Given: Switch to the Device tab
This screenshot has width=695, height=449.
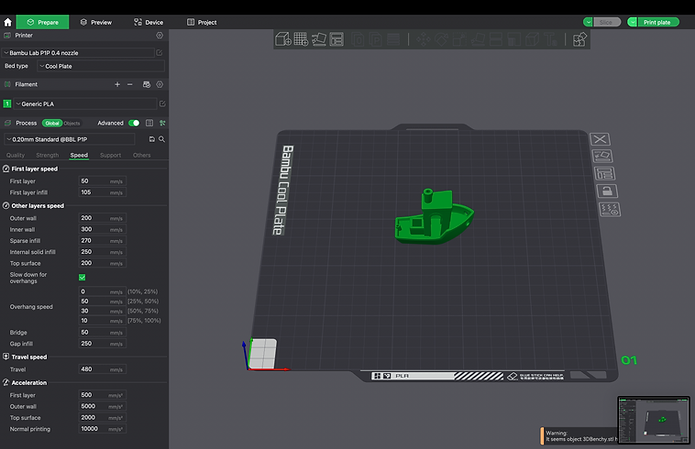Looking at the screenshot, I should coord(148,22).
